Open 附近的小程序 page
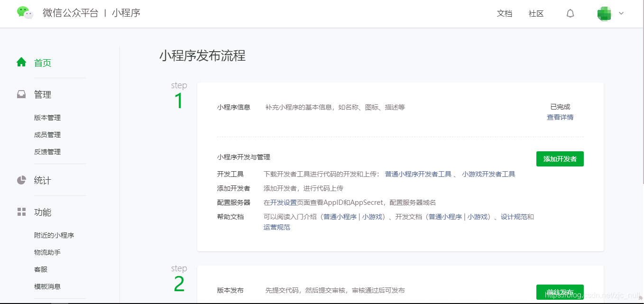 (54, 235)
